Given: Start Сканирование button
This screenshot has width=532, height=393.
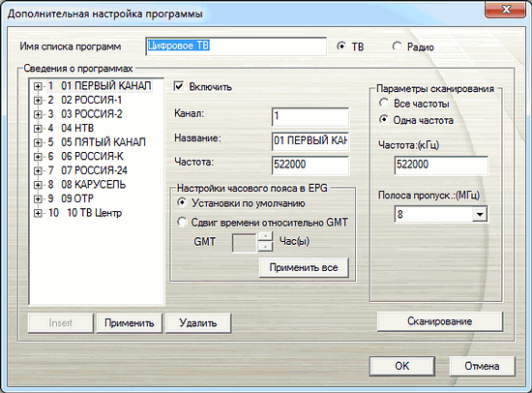Looking at the screenshot, I should 440,321.
